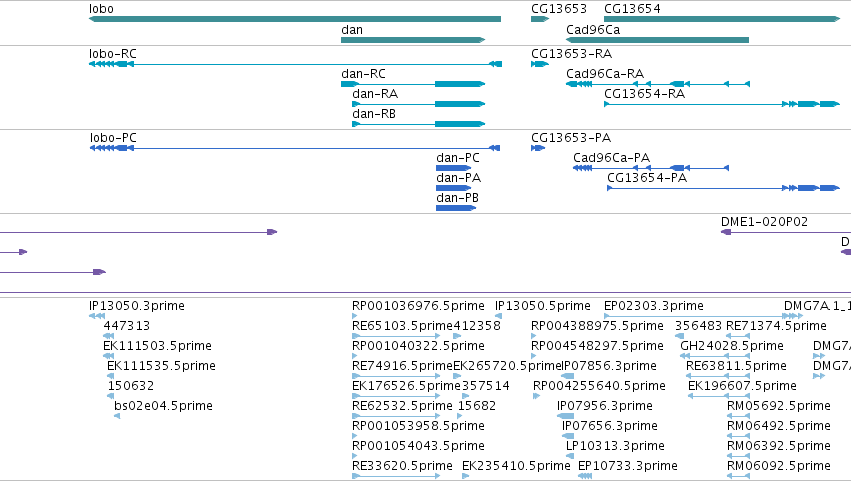The image size is (851, 481).
Task: Open the dan-RB transcript label
Action: pos(374,114)
